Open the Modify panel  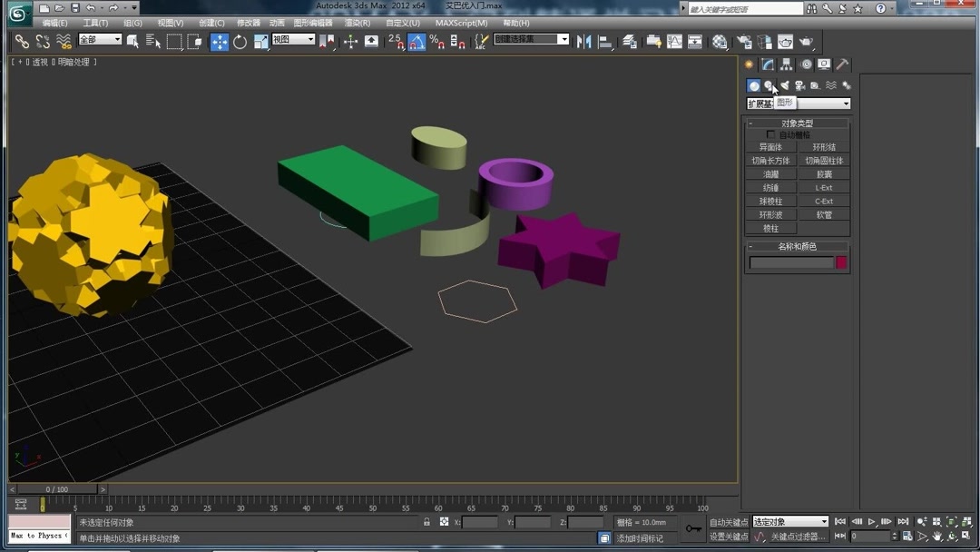(x=767, y=64)
